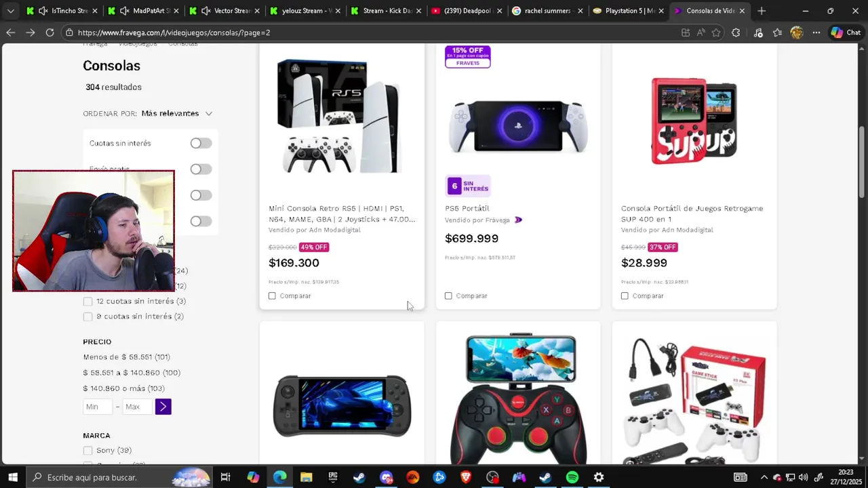Open Spotify from the taskbar
The width and height of the screenshot is (868, 488).
tap(572, 477)
